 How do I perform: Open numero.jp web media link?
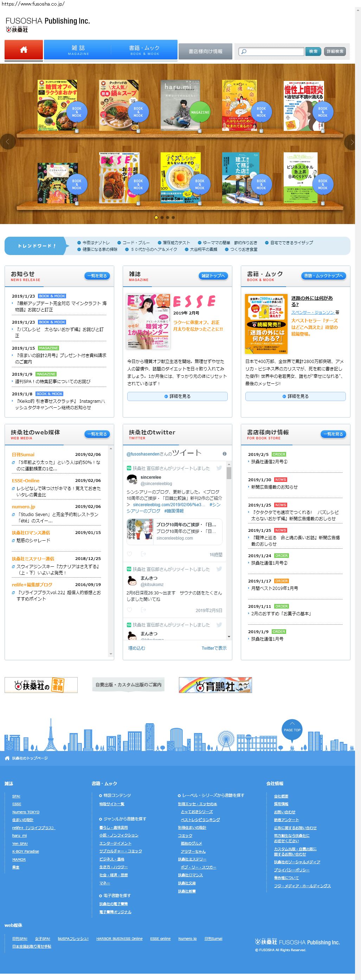click(23, 507)
